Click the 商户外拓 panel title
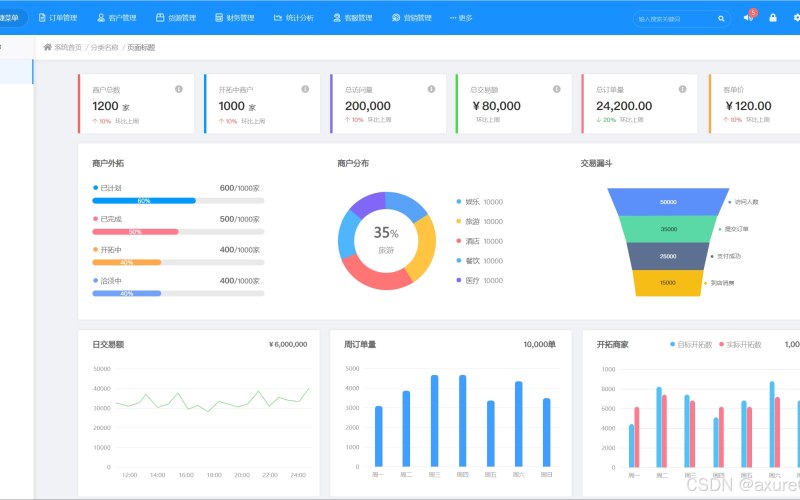800x500 pixels. click(x=108, y=163)
